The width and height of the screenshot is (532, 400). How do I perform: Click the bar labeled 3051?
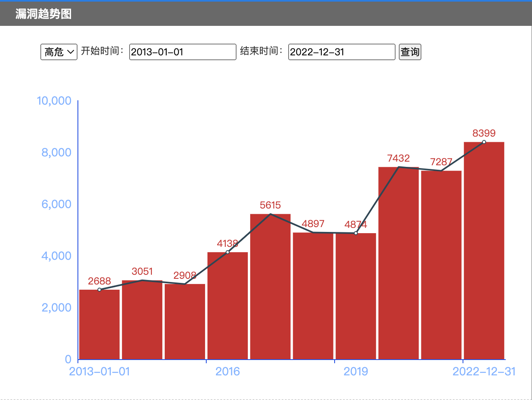[x=142, y=320]
